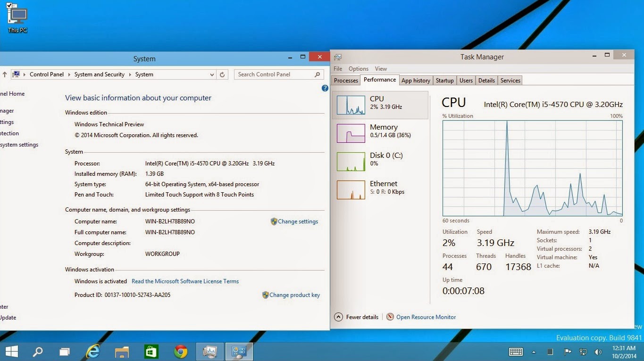This screenshot has height=361, width=644.
Task: Click the Up arrow in System window
Action: pos(5,74)
